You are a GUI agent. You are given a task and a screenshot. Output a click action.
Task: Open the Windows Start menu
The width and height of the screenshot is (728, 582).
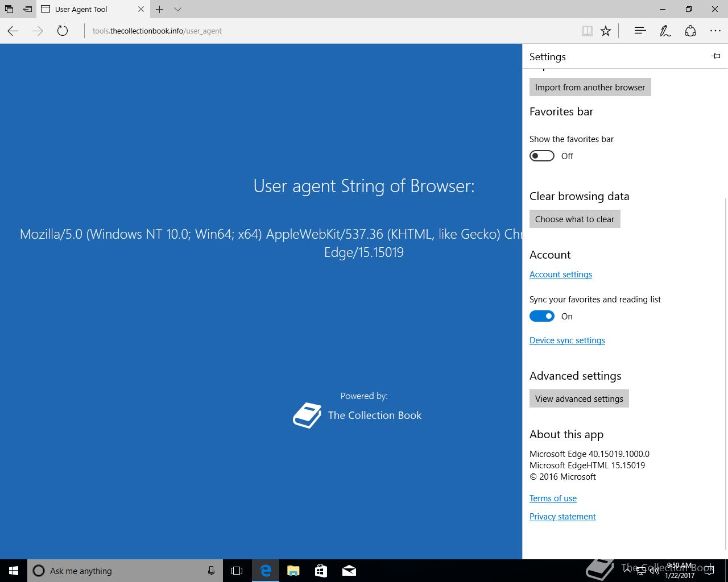tap(14, 571)
